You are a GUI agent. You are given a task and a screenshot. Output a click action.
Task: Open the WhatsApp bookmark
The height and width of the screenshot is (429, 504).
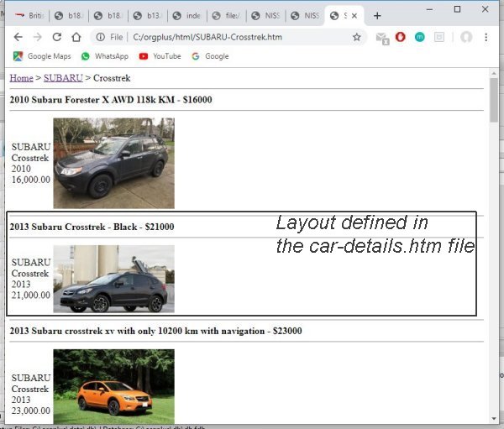pyautogui.click(x=105, y=56)
